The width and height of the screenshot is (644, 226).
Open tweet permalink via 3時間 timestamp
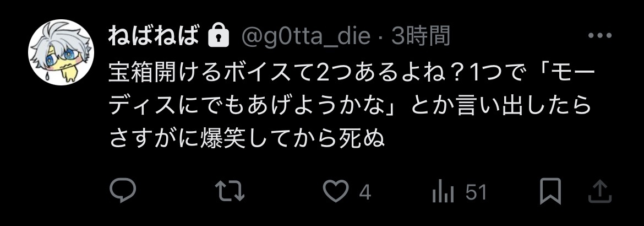pos(420,36)
